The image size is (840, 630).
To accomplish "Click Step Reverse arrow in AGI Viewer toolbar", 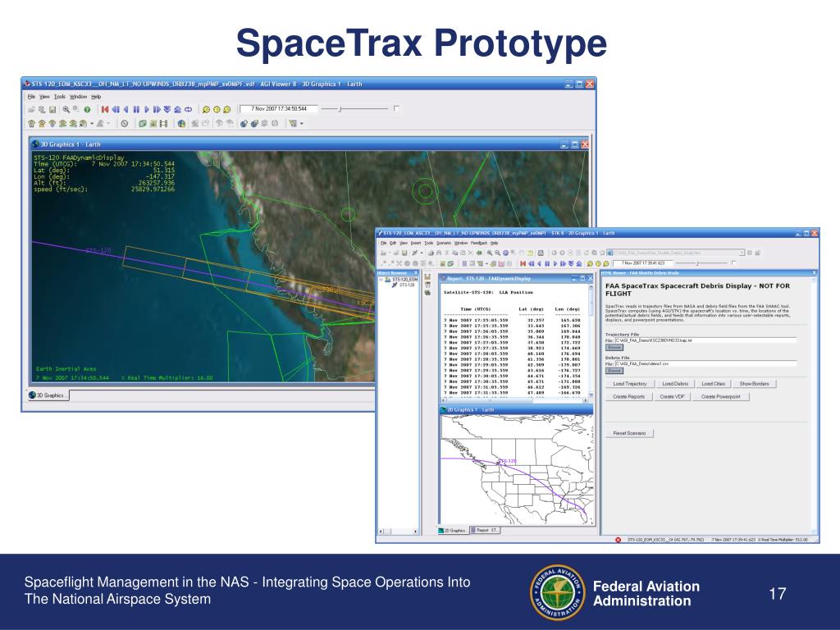I will (126, 109).
